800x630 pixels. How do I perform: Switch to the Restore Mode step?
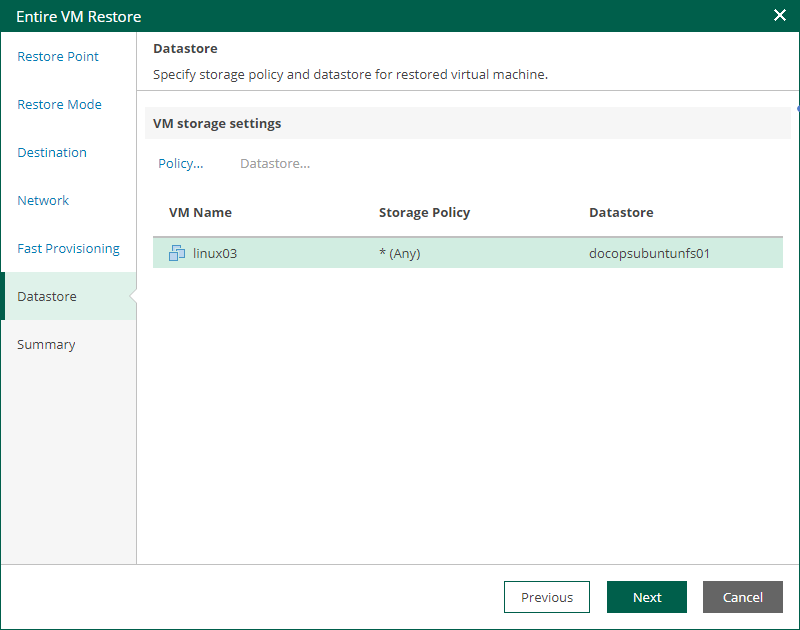(x=60, y=104)
